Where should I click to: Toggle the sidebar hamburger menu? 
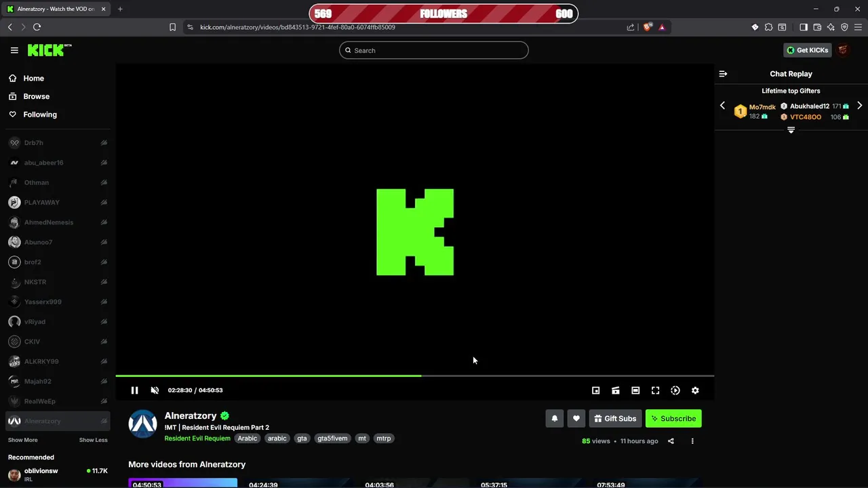point(14,50)
